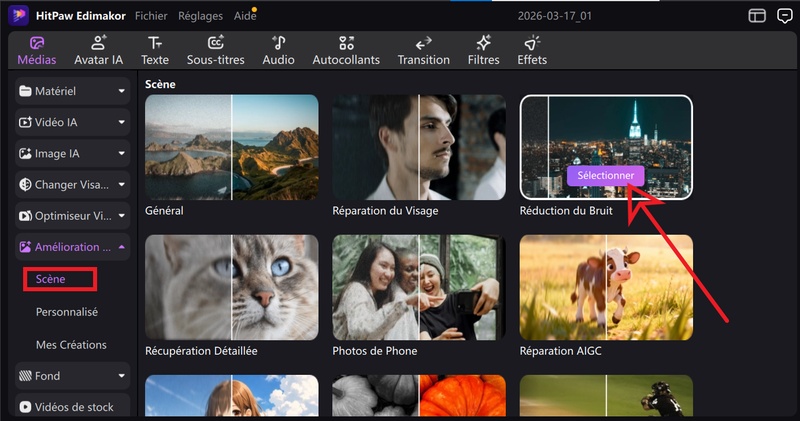Open the Aide menu

point(245,16)
